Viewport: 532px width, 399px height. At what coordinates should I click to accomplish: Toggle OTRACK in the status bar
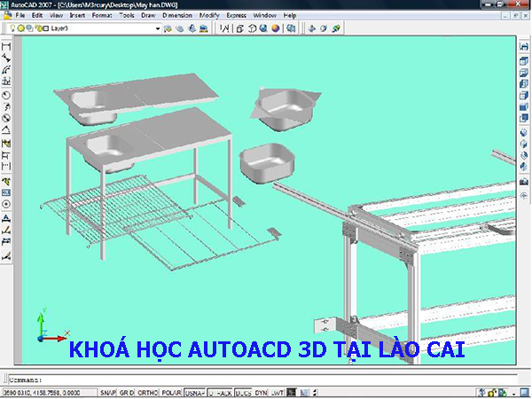220,393
